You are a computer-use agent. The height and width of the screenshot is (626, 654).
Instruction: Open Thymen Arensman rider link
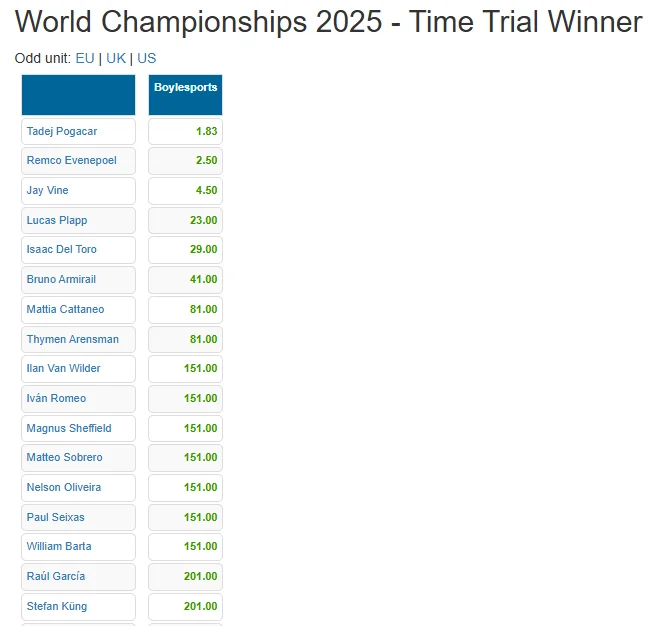point(73,339)
